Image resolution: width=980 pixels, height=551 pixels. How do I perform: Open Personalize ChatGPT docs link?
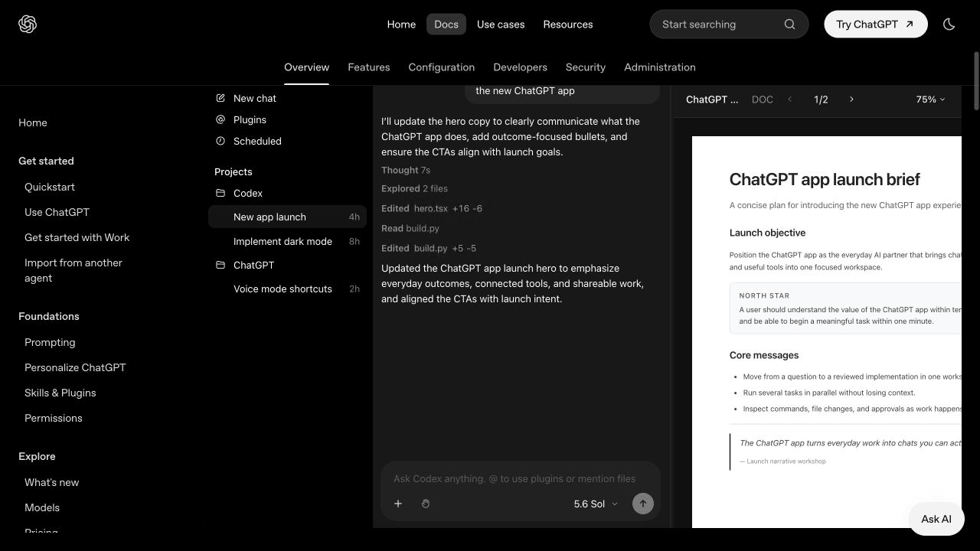click(75, 367)
